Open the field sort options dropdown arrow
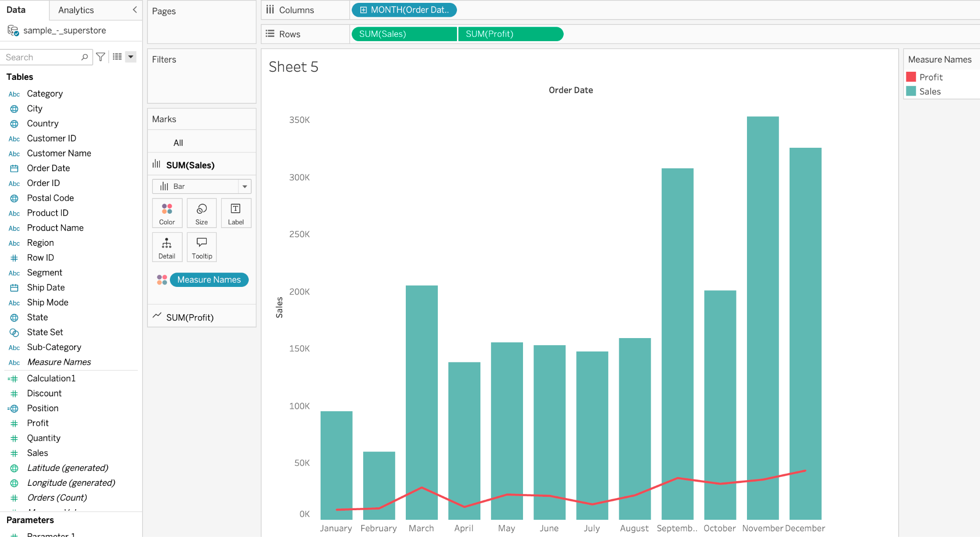The image size is (980, 537). [x=131, y=57]
